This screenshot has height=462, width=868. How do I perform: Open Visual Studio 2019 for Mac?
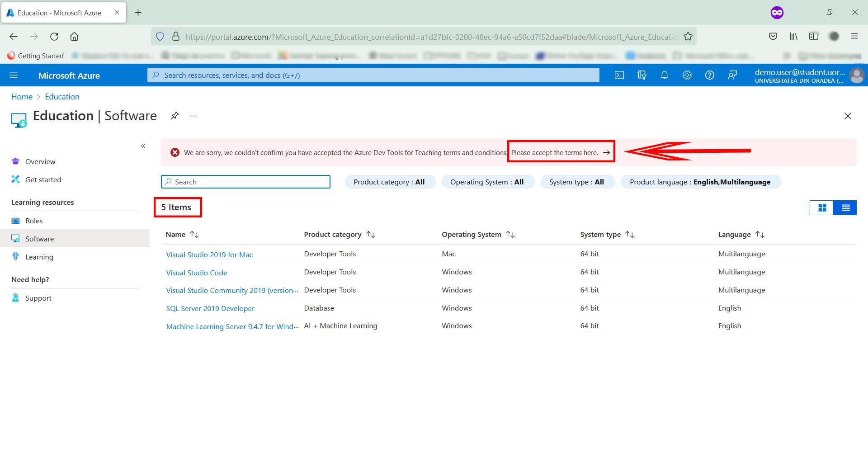pos(209,255)
